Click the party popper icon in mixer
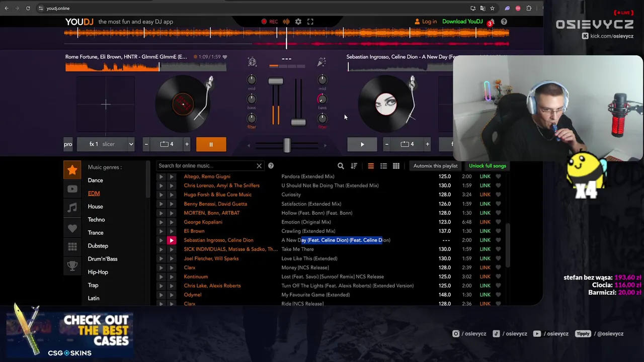 coord(321,62)
